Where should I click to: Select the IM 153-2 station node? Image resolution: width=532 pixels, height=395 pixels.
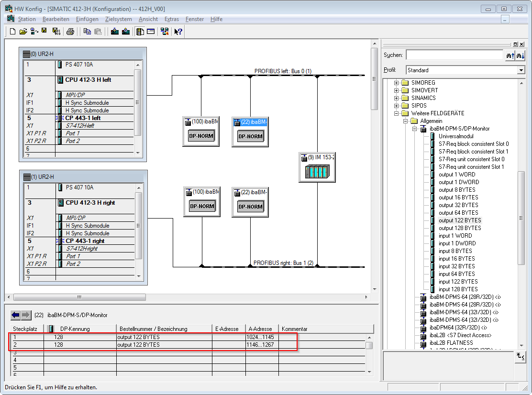317,168
